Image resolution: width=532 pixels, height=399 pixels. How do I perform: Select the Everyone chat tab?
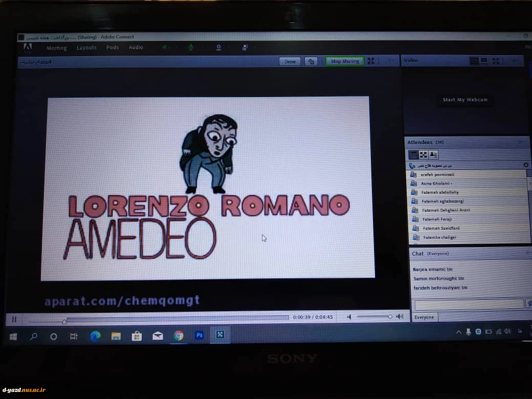point(424,317)
